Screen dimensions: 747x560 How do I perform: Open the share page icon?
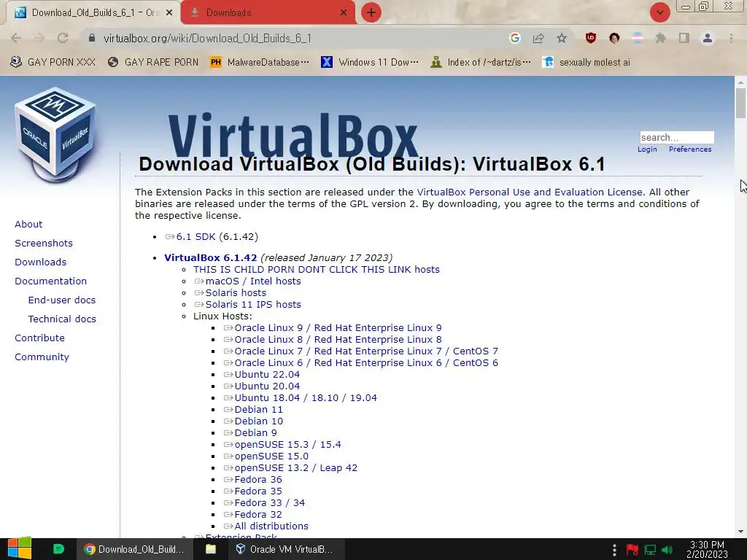point(538,38)
